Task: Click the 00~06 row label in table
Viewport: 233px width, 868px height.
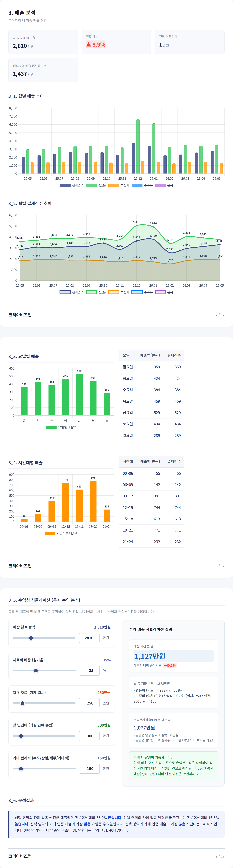Action: click(128, 473)
